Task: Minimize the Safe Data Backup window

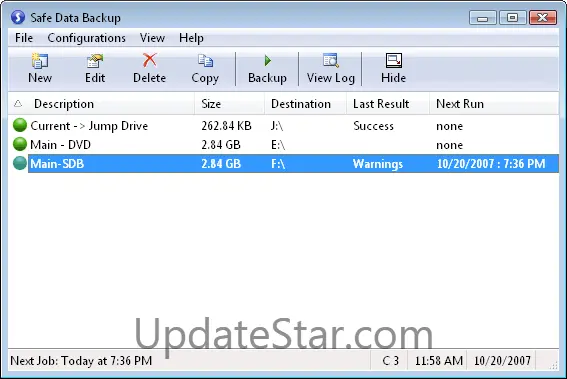Action: pos(482,17)
